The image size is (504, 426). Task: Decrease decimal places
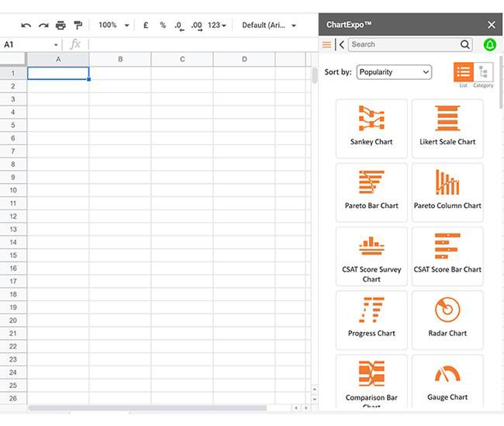click(x=179, y=26)
